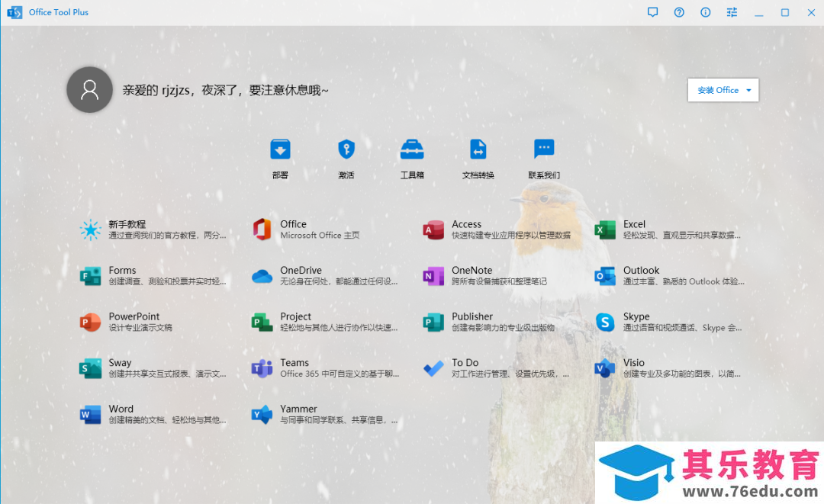This screenshot has height=504, width=824.
Task: Open the PowerPoint title link
Action: pos(134,316)
